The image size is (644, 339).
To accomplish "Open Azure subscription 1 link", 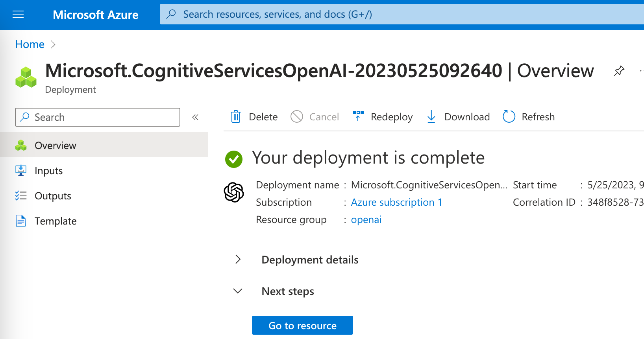I will (x=396, y=202).
